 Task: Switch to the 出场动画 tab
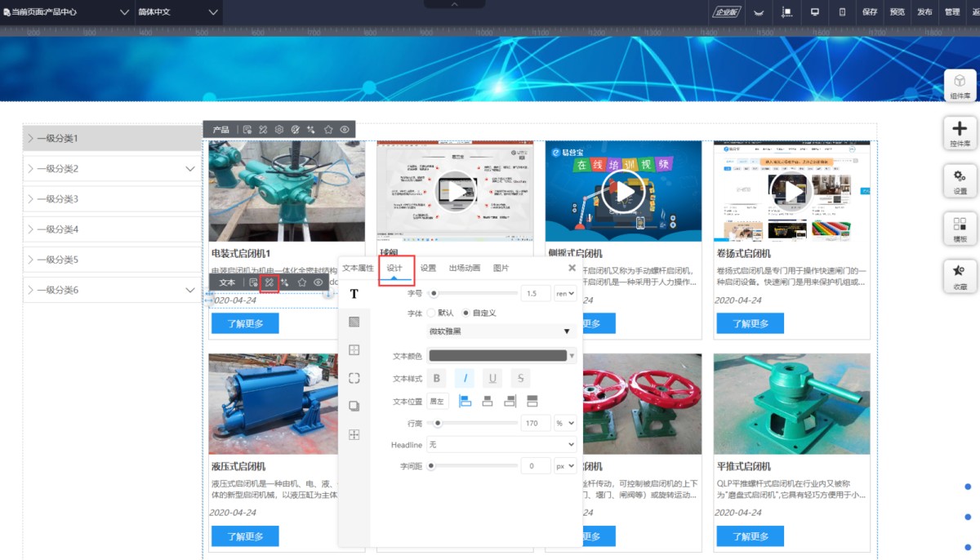pos(464,268)
